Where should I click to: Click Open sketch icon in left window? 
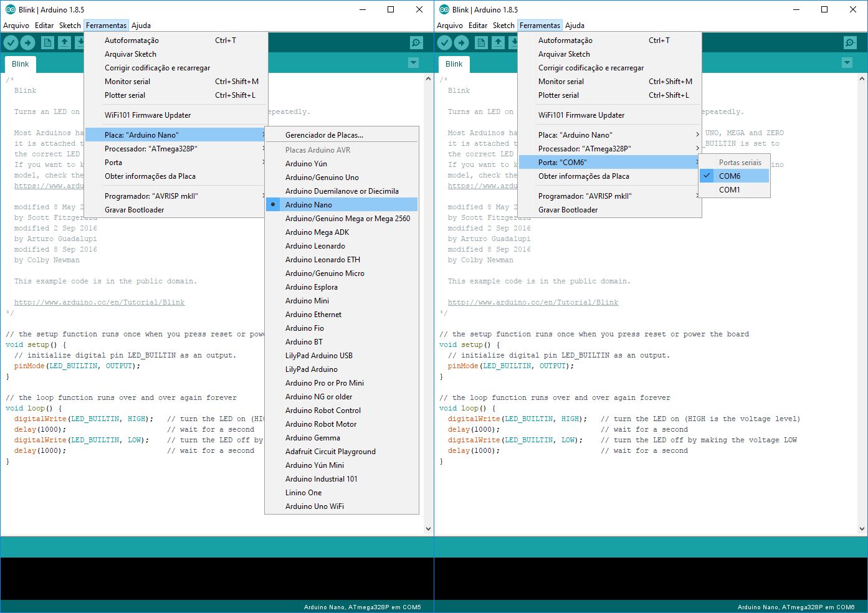[64, 42]
